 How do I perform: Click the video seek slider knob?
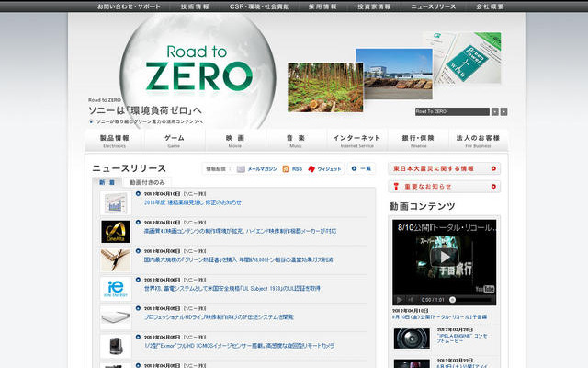pos(453,300)
